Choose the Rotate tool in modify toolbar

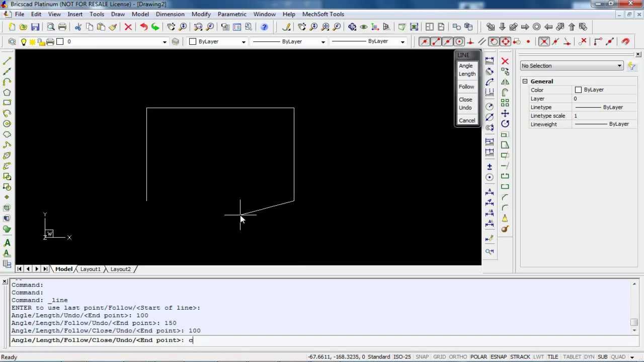click(505, 124)
